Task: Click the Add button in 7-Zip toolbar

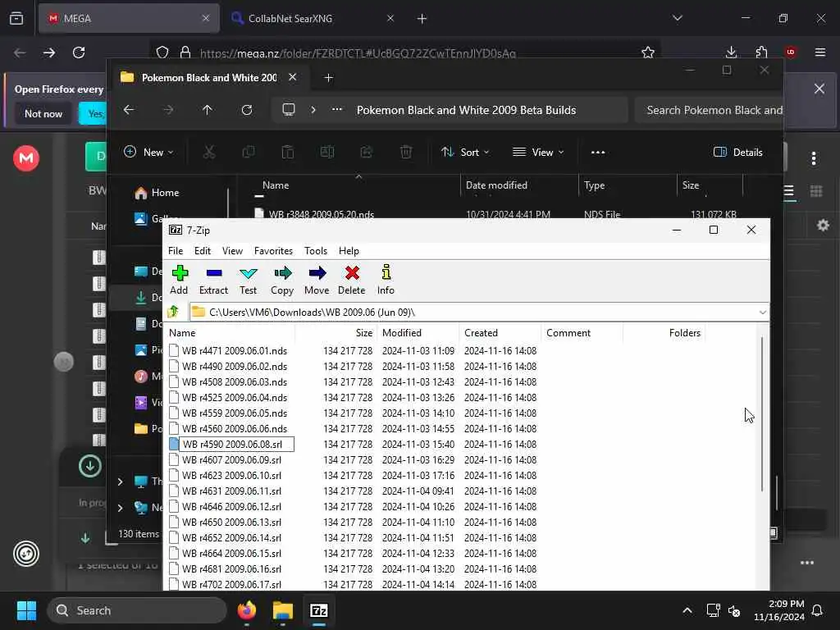Action: [x=179, y=280]
